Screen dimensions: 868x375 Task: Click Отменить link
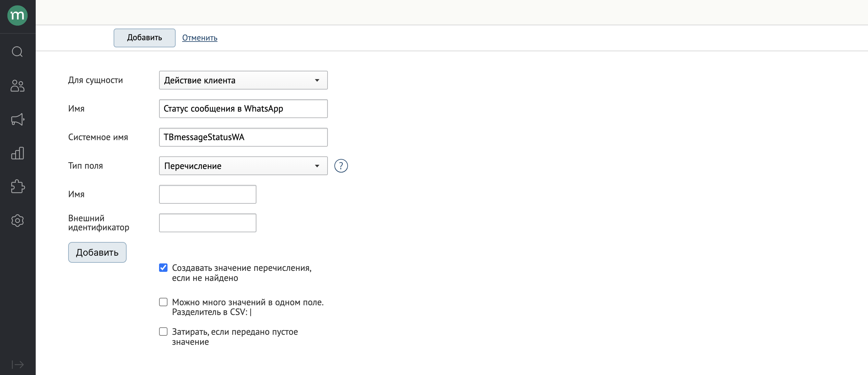pyautogui.click(x=200, y=38)
